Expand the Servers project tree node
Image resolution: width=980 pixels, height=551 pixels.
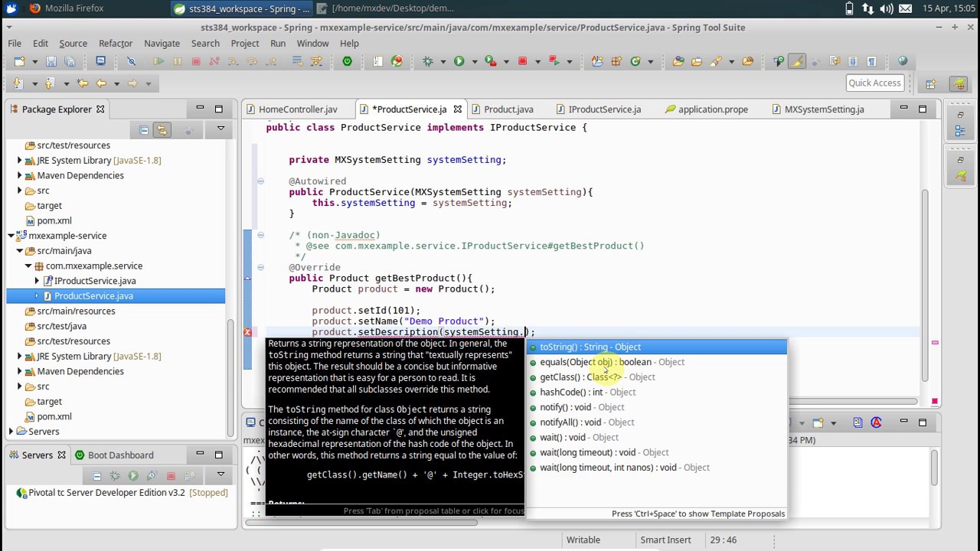click(11, 432)
